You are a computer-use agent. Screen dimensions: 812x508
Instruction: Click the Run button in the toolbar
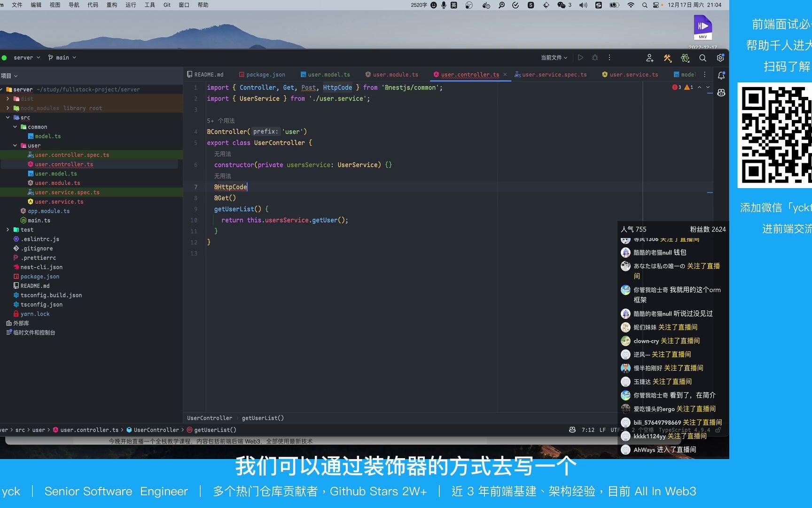coord(580,57)
